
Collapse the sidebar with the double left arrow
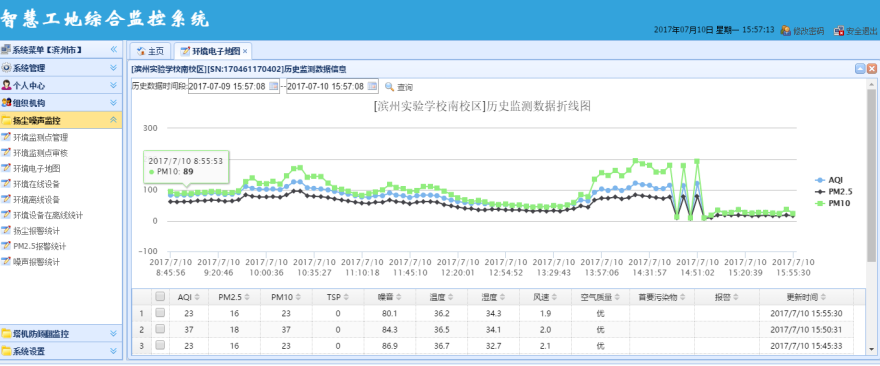[114, 50]
